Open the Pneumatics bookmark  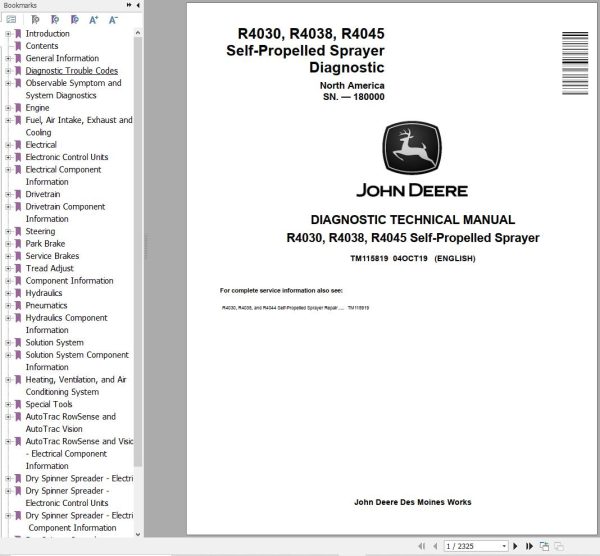point(46,305)
